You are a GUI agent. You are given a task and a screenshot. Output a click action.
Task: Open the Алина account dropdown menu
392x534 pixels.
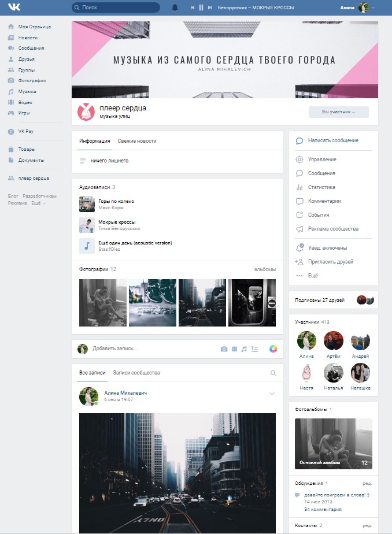[x=358, y=8]
